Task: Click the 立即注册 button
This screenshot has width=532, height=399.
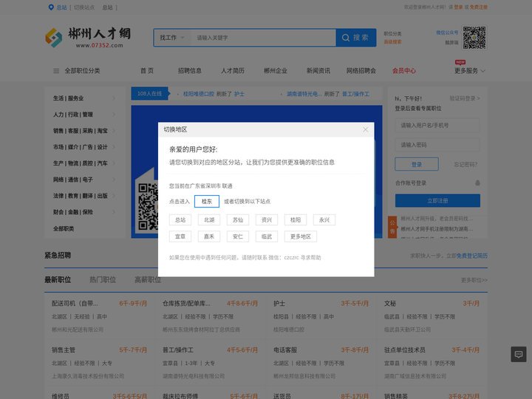Action: 437,200
